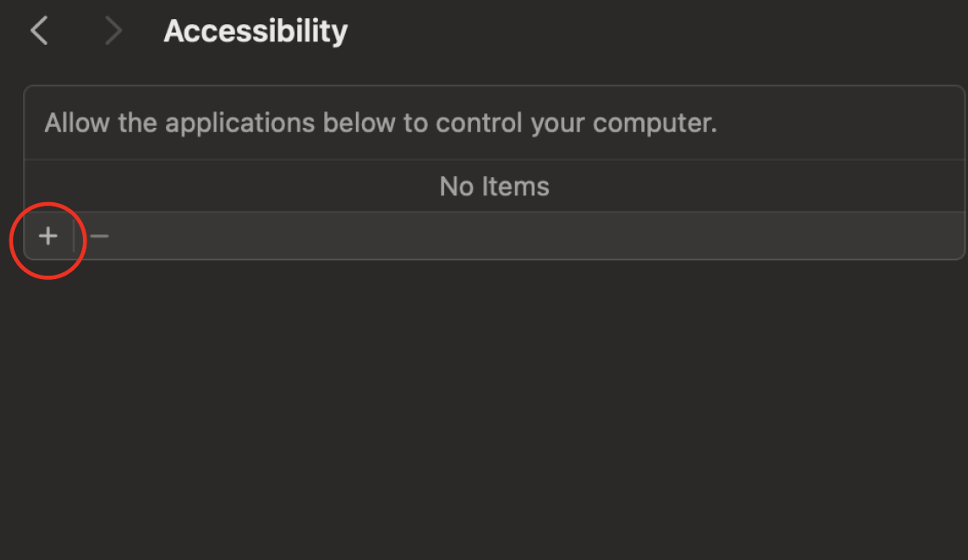This screenshot has height=560, width=968.
Task: Click the "No Items" placeholder text
Action: pyautogui.click(x=494, y=186)
